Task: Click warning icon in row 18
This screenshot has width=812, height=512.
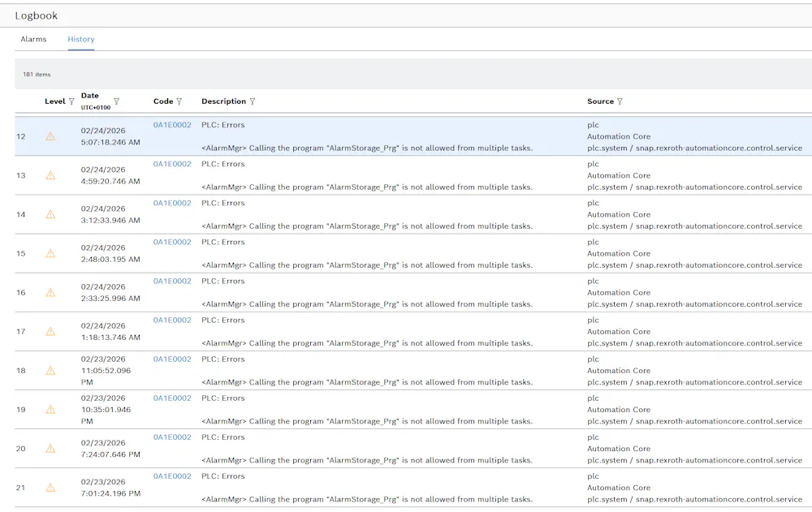Action: click(x=50, y=371)
